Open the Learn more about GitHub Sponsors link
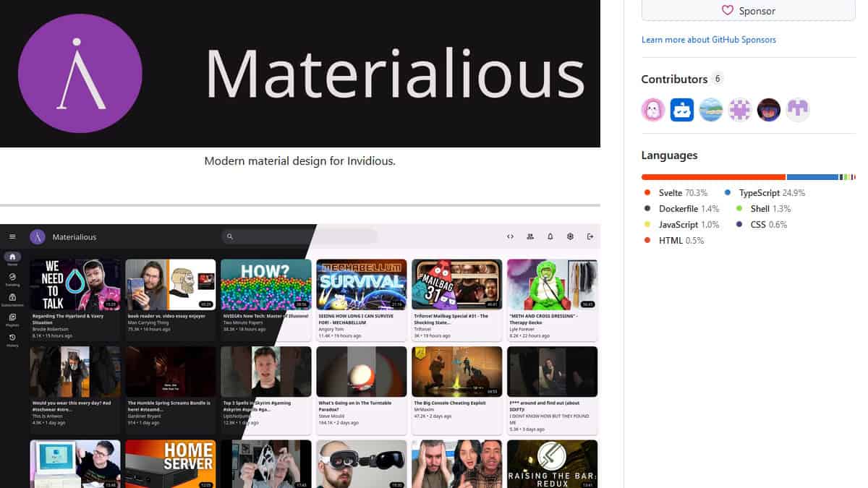Image resolution: width=868 pixels, height=488 pixels. point(709,40)
